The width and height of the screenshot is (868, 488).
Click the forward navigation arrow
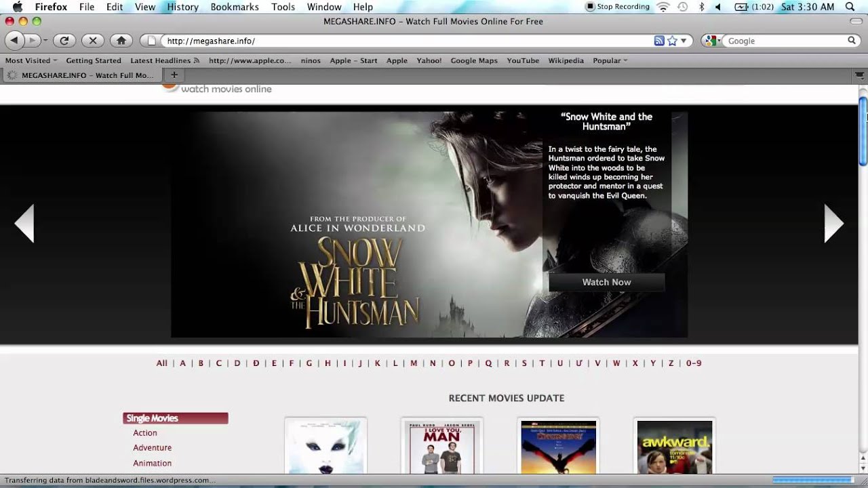[x=31, y=41]
